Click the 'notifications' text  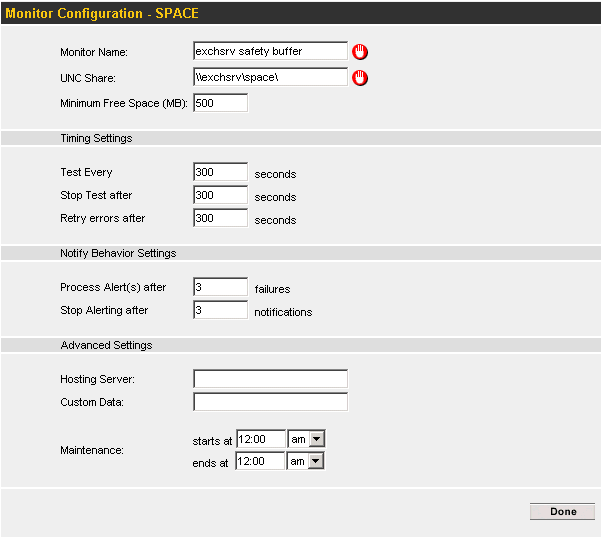(x=283, y=312)
